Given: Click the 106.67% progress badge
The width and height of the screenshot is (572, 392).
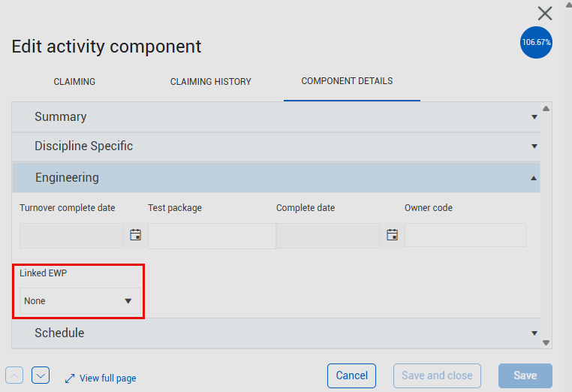Looking at the screenshot, I should coord(536,43).
